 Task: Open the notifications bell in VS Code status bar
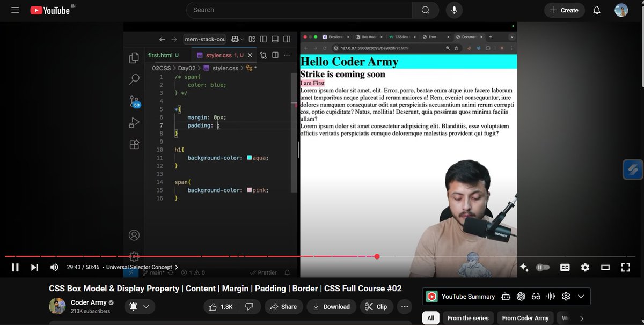click(x=287, y=272)
